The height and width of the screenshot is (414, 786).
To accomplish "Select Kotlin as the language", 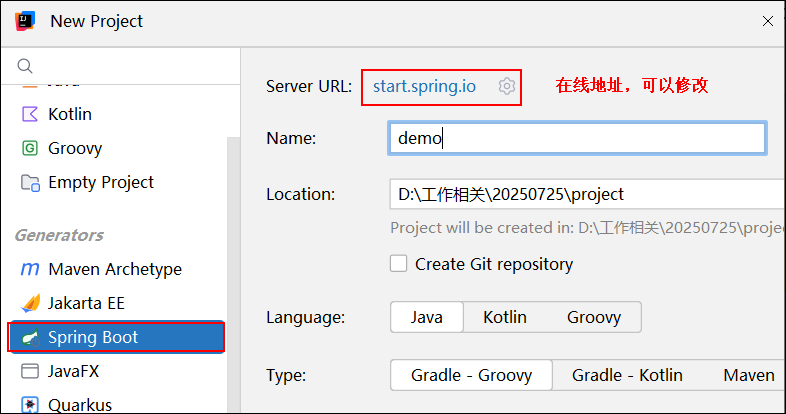I will click(505, 317).
